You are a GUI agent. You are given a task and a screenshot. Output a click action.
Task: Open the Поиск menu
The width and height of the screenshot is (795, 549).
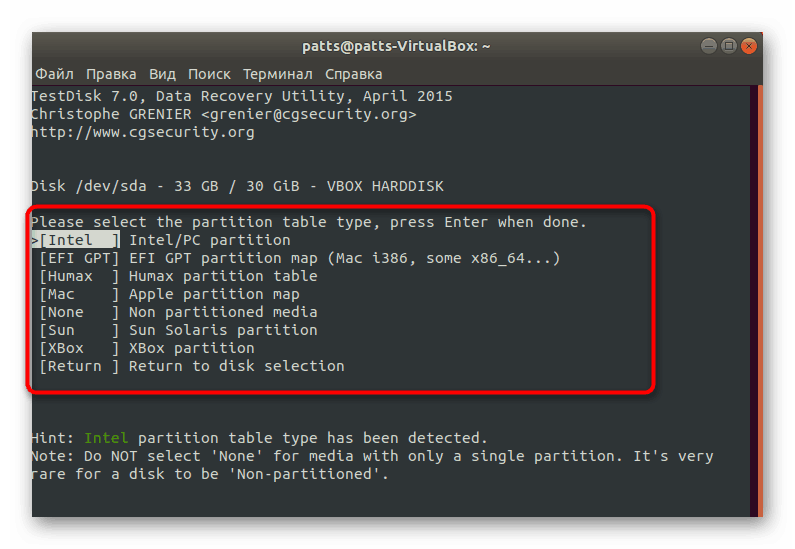coord(209,74)
